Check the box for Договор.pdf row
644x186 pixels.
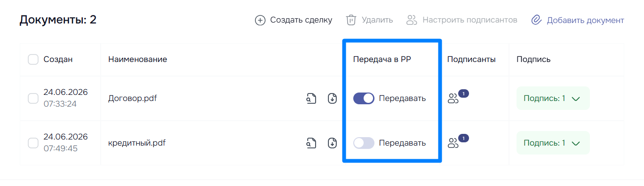tap(33, 98)
